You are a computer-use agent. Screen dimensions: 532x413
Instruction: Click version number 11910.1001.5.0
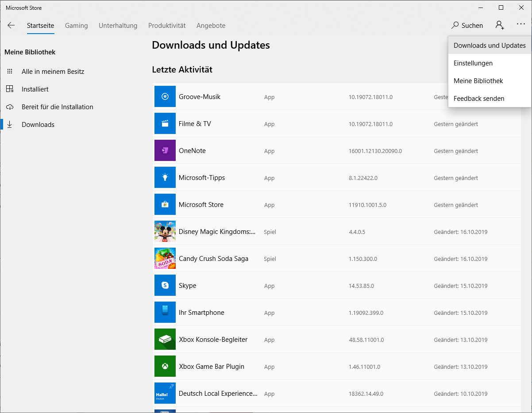click(x=367, y=205)
